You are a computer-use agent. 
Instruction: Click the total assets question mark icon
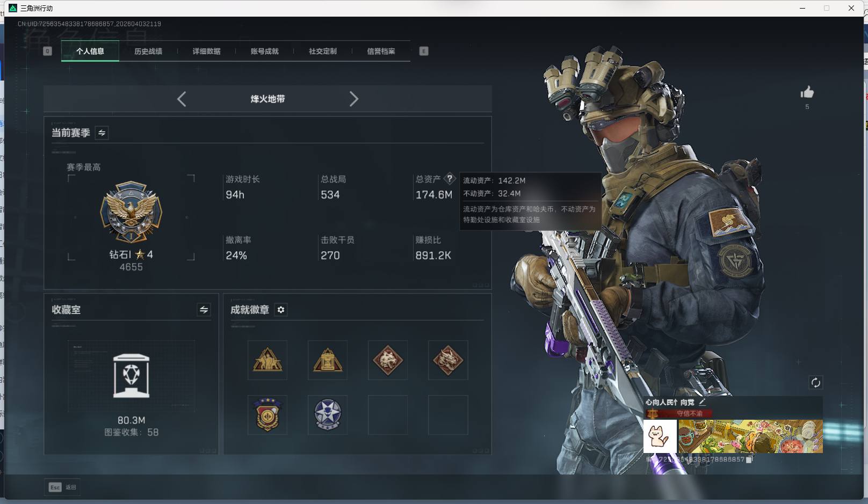(450, 179)
